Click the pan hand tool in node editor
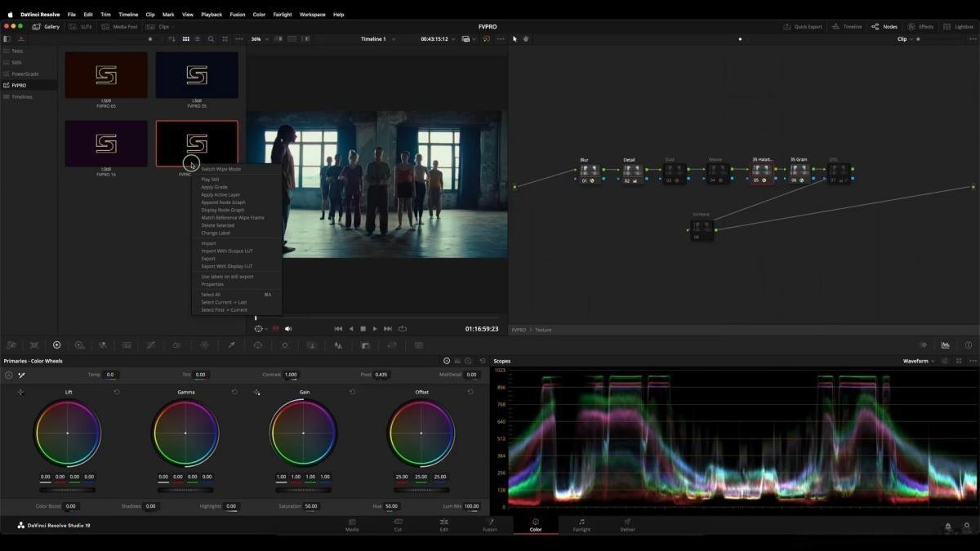Viewport: 980px width, 551px height. [x=526, y=38]
